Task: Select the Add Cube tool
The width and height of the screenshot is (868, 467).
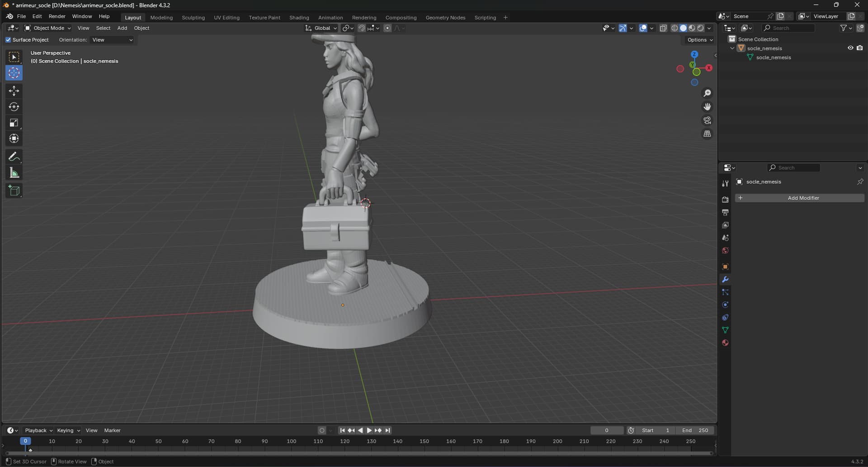Action: (x=14, y=191)
